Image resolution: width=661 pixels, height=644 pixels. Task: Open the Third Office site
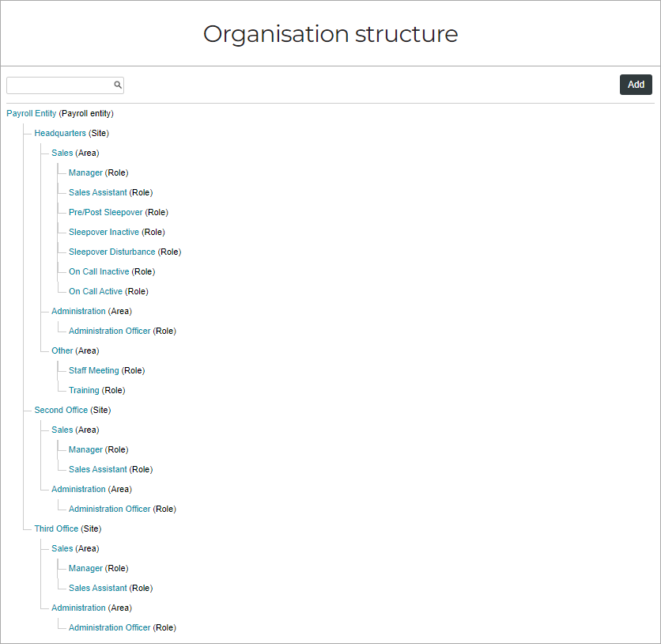pos(56,528)
